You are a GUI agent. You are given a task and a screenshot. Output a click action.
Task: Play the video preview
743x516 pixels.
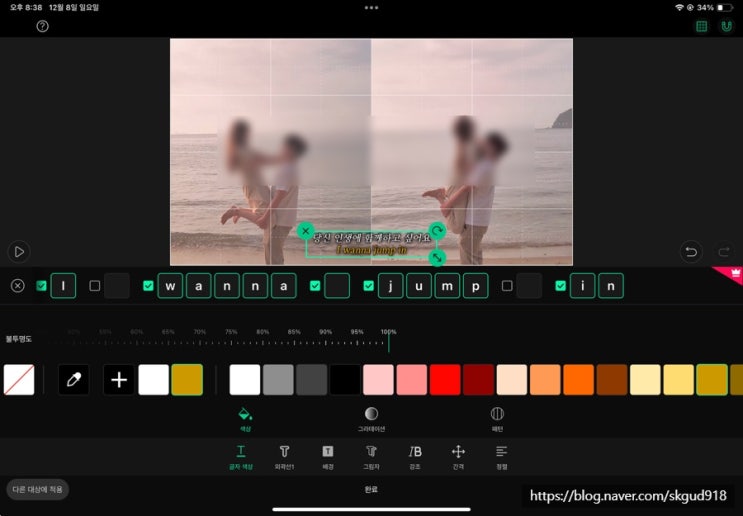coord(19,252)
